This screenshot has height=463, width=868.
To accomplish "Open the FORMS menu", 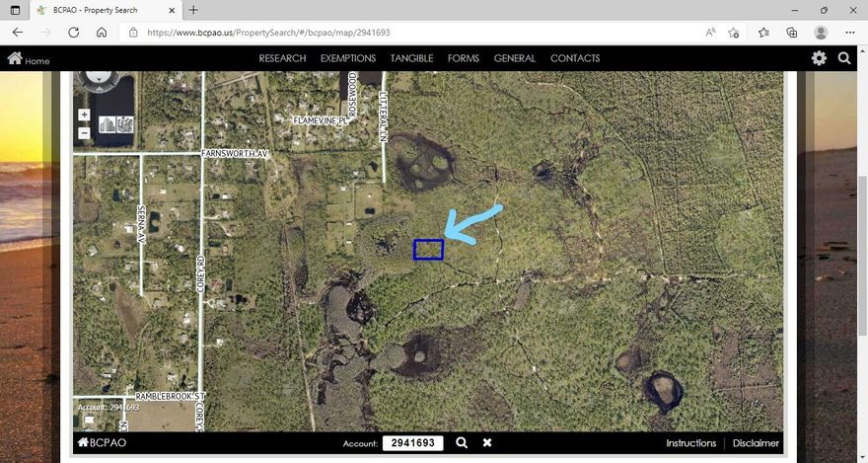I will pos(464,58).
